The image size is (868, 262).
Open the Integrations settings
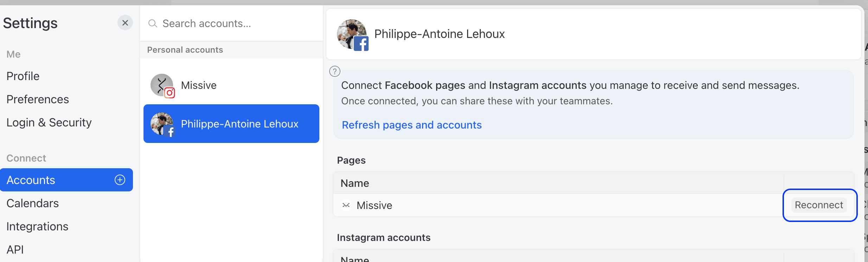click(x=37, y=227)
